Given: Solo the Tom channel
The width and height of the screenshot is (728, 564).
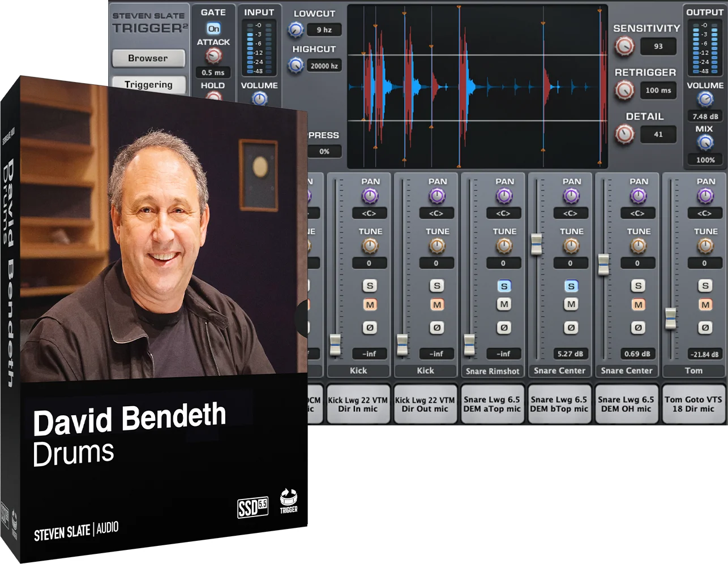Looking at the screenshot, I should pos(705,286).
